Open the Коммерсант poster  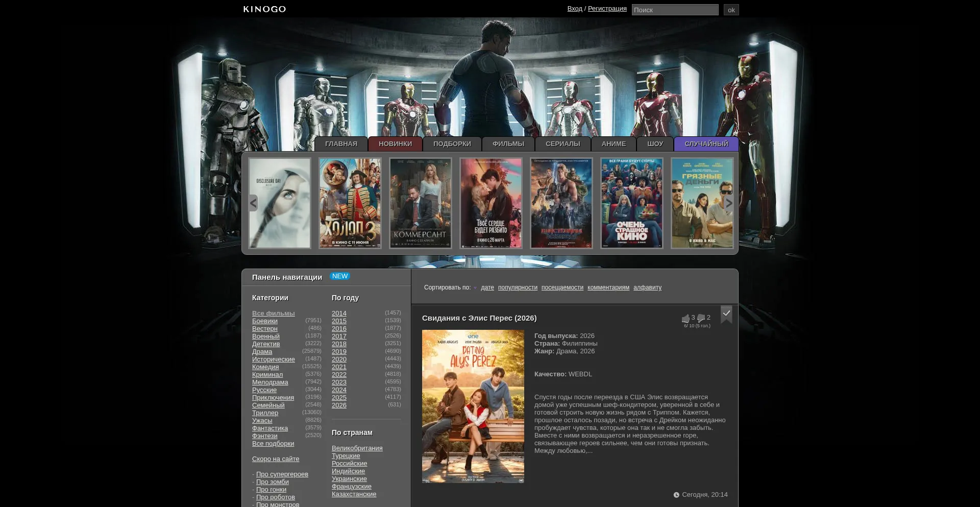point(421,203)
